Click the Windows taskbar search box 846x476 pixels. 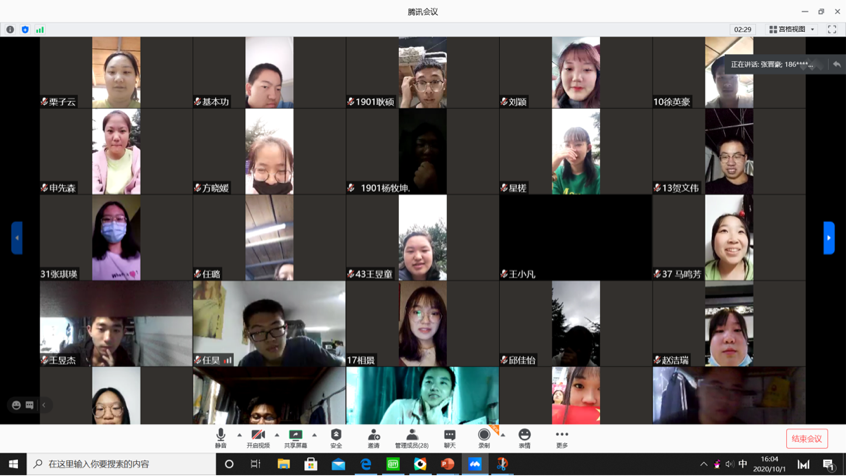pos(120,464)
